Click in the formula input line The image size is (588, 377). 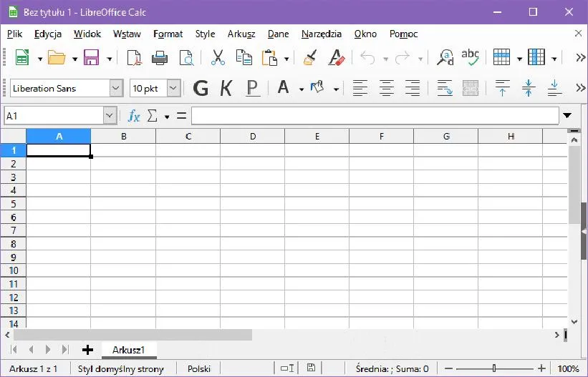coord(375,116)
